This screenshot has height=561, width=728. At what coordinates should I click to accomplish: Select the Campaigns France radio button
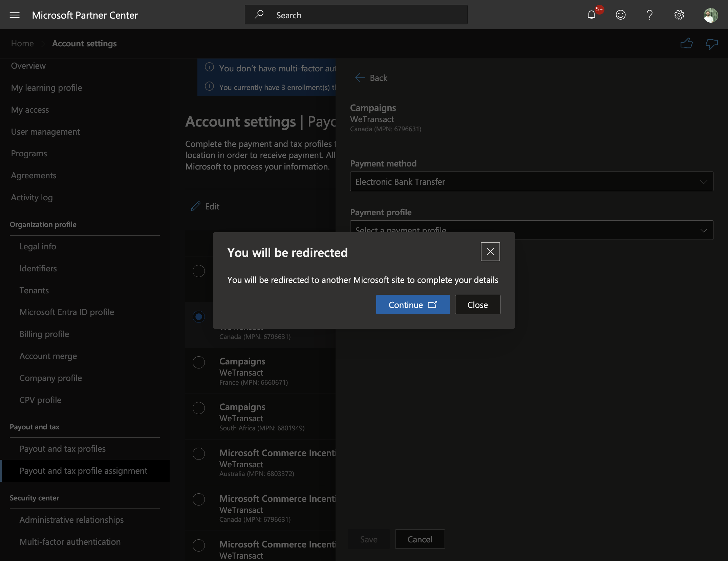click(x=199, y=362)
